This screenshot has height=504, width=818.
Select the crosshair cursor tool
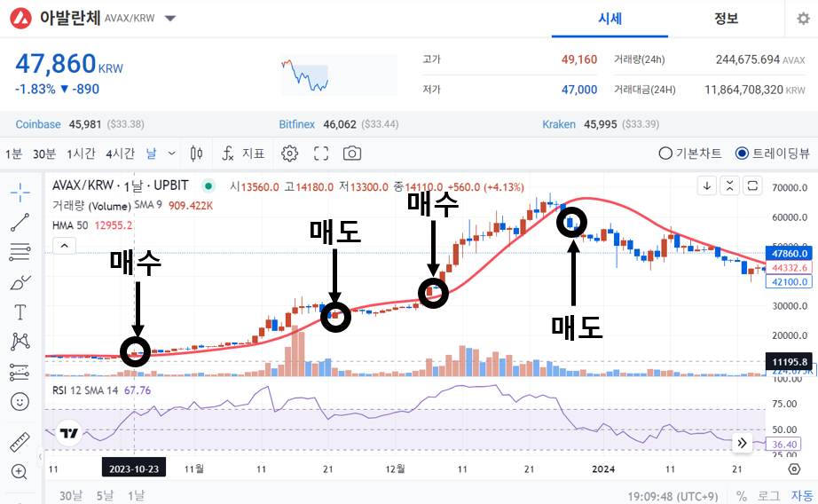click(x=20, y=193)
